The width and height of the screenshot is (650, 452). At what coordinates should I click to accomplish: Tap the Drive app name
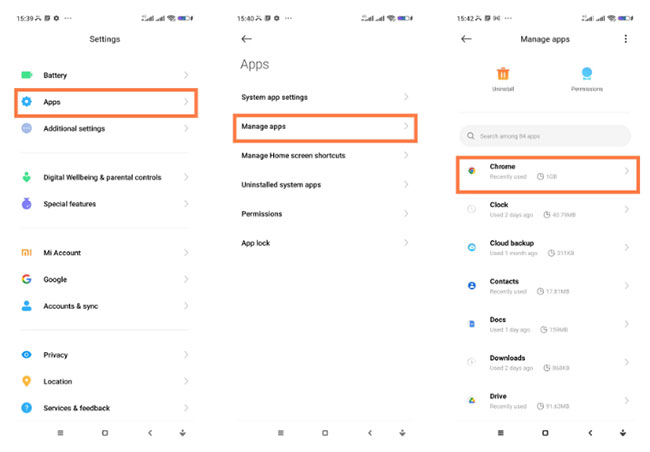click(x=498, y=396)
